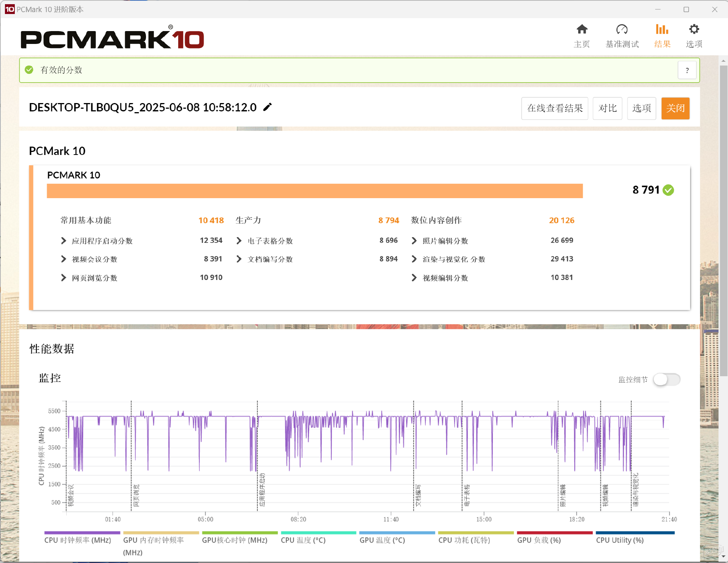This screenshot has width=728, height=563.
Task: Click the 对比 compare button
Action: (x=607, y=108)
